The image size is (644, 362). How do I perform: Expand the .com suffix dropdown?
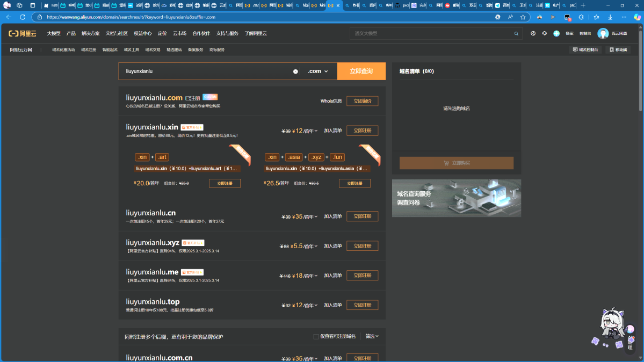(318, 71)
